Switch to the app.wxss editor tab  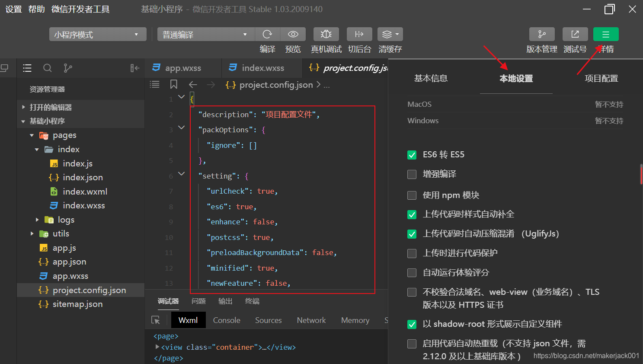pos(183,68)
